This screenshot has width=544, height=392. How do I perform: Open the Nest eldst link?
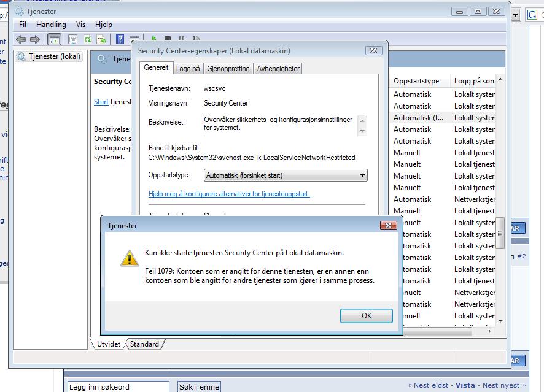(x=431, y=385)
